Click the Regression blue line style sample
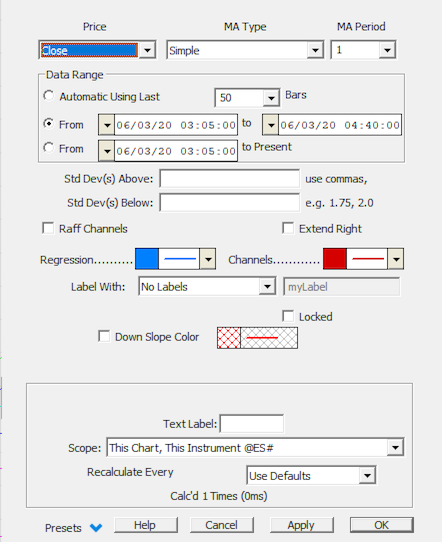This screenshot has width=442, height=542. [x=179, y=259]
